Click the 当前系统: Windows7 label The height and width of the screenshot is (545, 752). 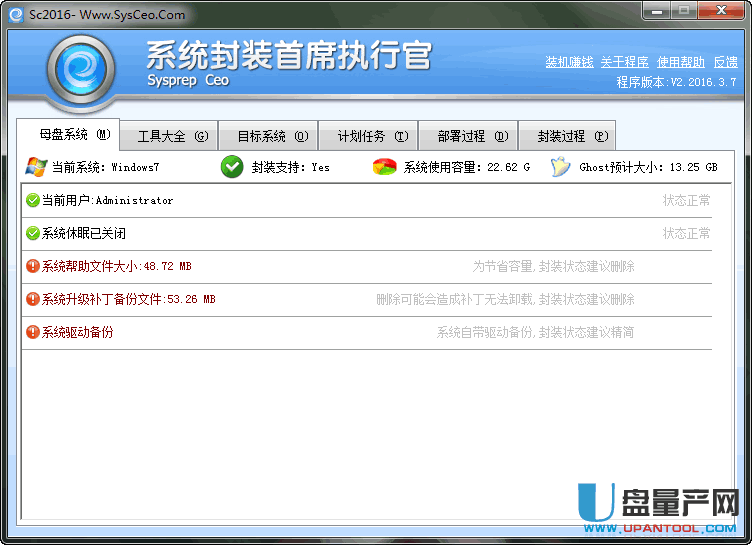(x=106, y=167)
